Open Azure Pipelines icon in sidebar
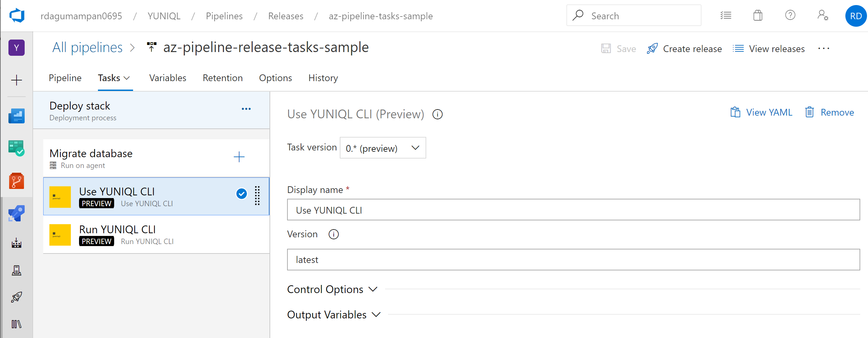The width and height of the screenshot is (868, 338). 17,213
